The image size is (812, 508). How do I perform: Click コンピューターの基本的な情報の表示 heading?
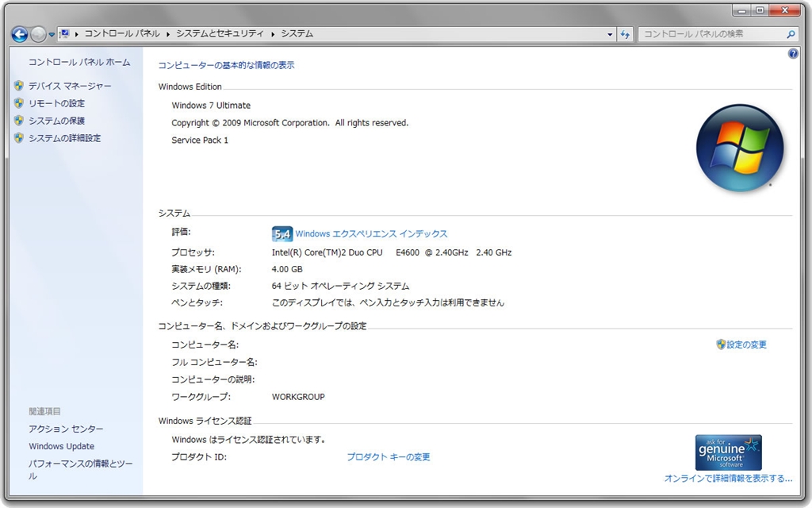[226, 65]
